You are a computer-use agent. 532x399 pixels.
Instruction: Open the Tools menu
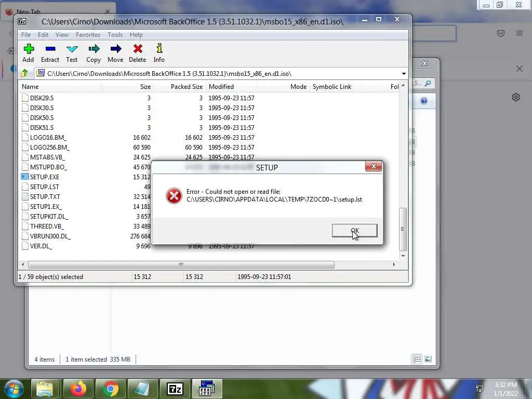[115, 35]
